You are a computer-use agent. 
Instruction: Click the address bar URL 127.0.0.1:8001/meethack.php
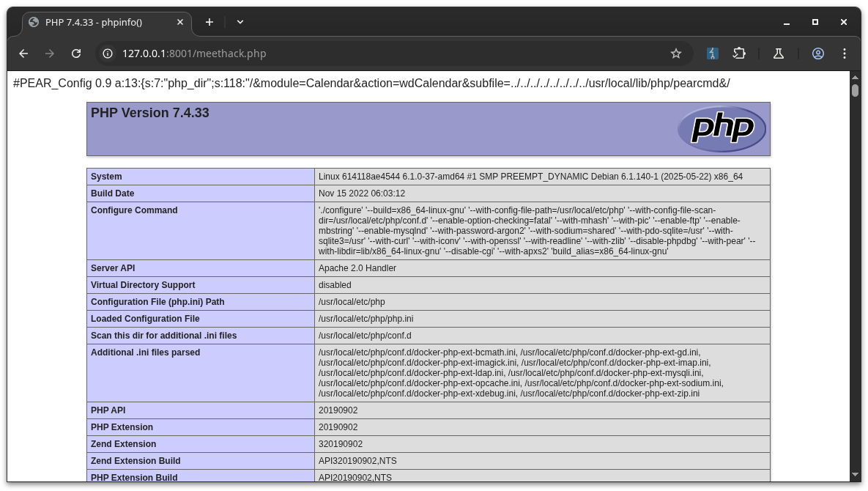tap(194, 53)
